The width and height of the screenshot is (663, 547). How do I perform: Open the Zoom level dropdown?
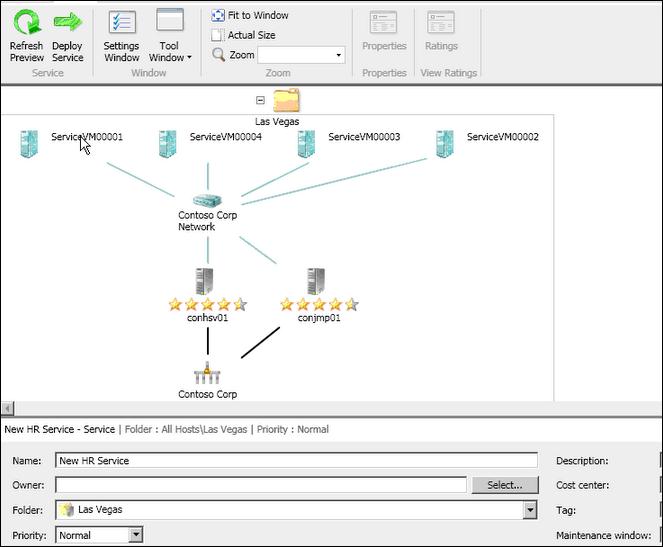pos(338,55)
